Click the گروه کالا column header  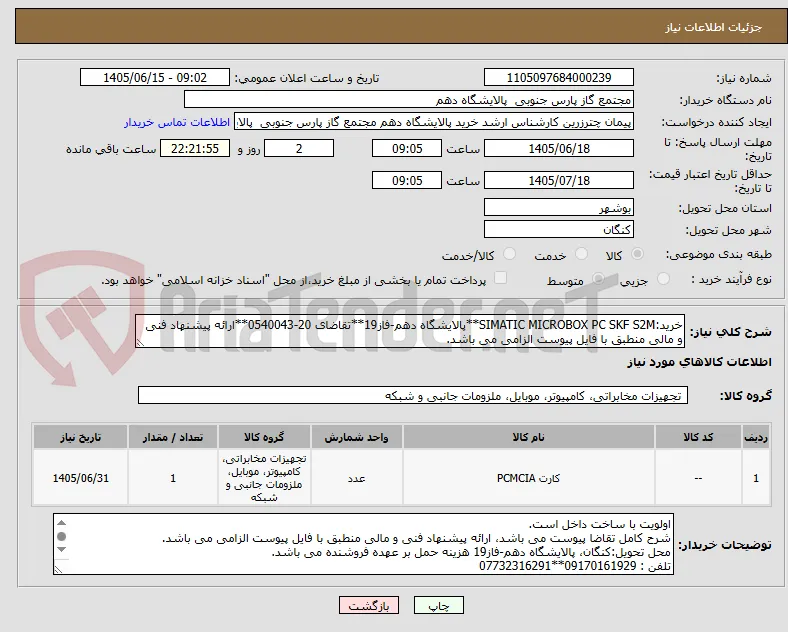coord(264,437)
